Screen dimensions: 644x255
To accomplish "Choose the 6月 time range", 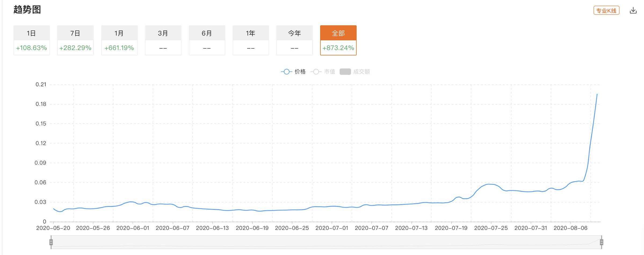I will click(207, 40).
